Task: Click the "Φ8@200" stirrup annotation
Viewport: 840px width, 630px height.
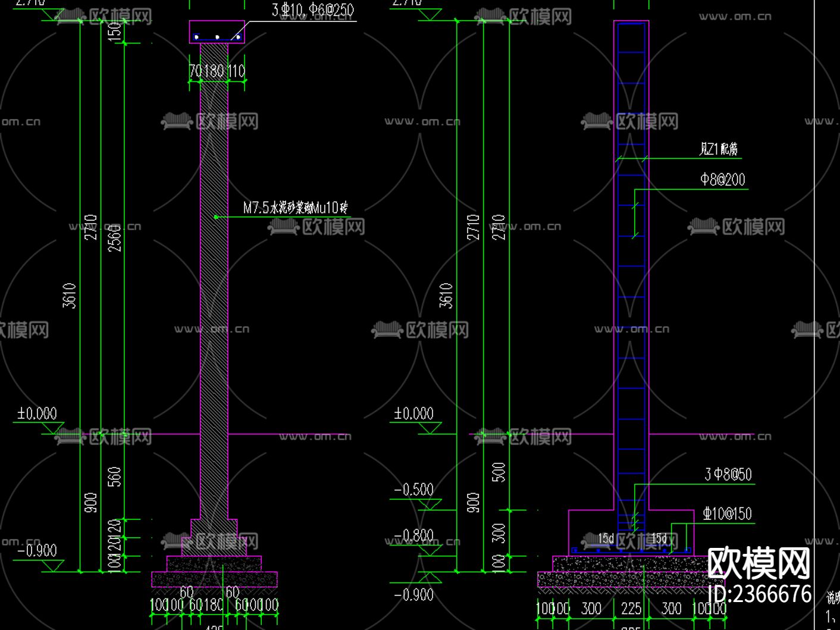Action: (x=723, y=180)
